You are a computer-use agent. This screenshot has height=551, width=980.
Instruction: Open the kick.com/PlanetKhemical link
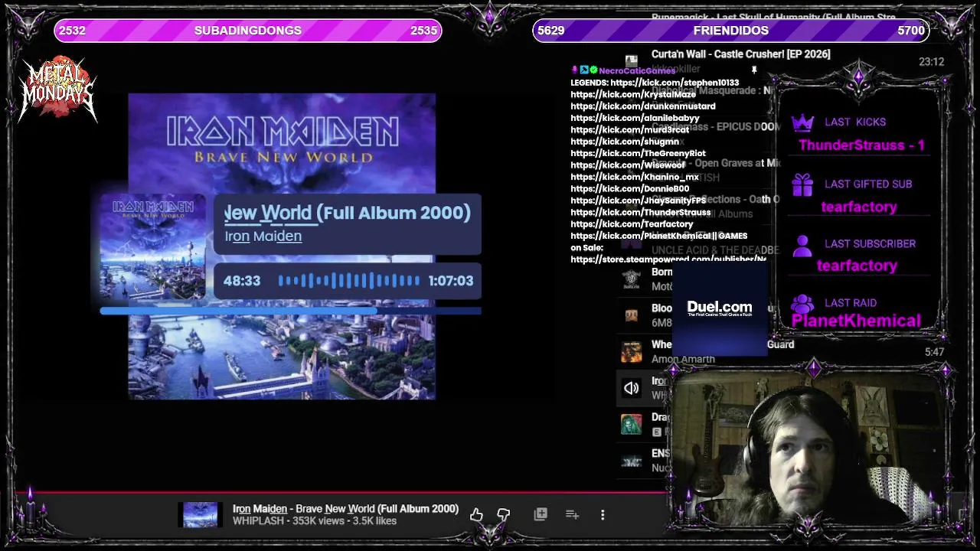tap(641, 236)
